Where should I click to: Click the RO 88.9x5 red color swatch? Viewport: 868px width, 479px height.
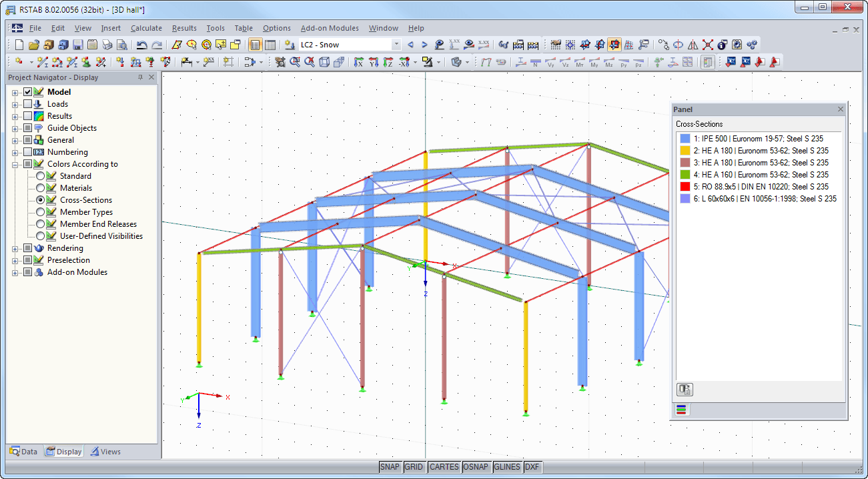[684, 187]
